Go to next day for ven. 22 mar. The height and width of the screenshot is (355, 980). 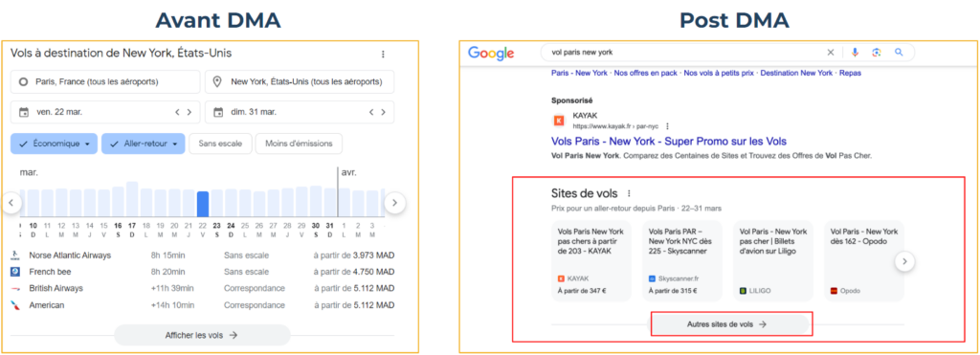click(x=189, y=113)
